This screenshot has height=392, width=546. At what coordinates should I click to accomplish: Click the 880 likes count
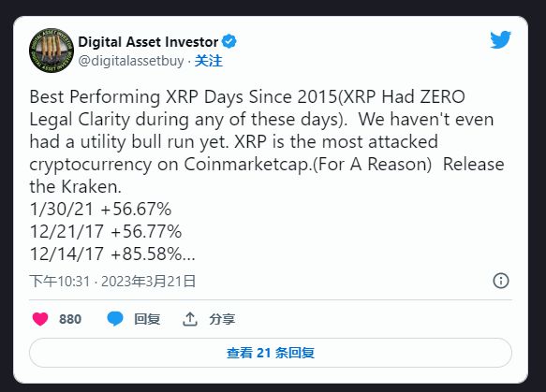pyautogui.click(x=70, y=319)
